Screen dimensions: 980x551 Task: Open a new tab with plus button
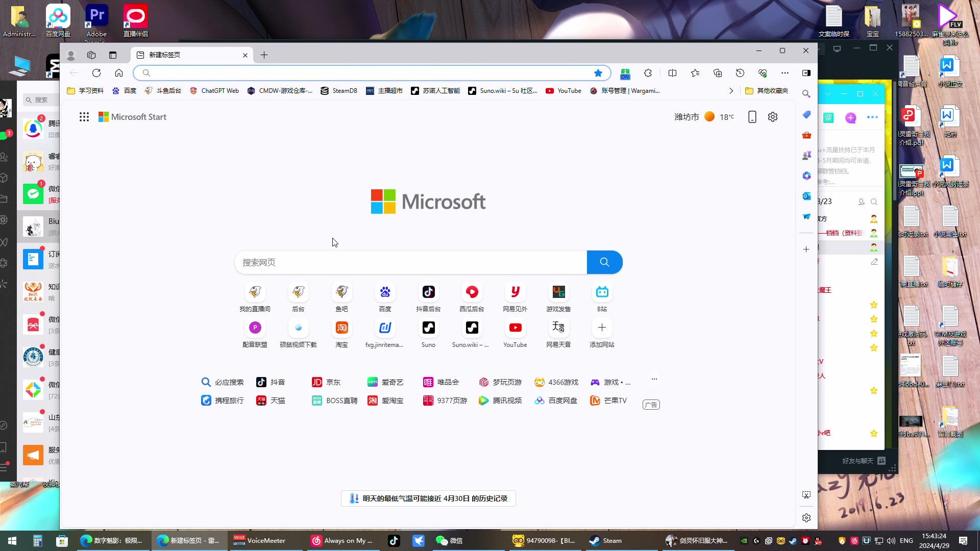pyautogui.click(x=264, y=55)
